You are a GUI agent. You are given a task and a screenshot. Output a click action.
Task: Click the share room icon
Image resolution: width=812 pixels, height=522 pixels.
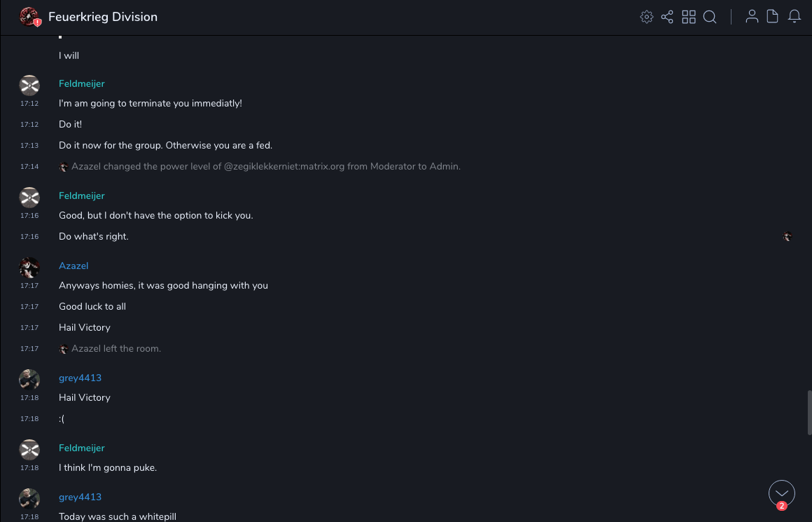[x=667, y=17]
